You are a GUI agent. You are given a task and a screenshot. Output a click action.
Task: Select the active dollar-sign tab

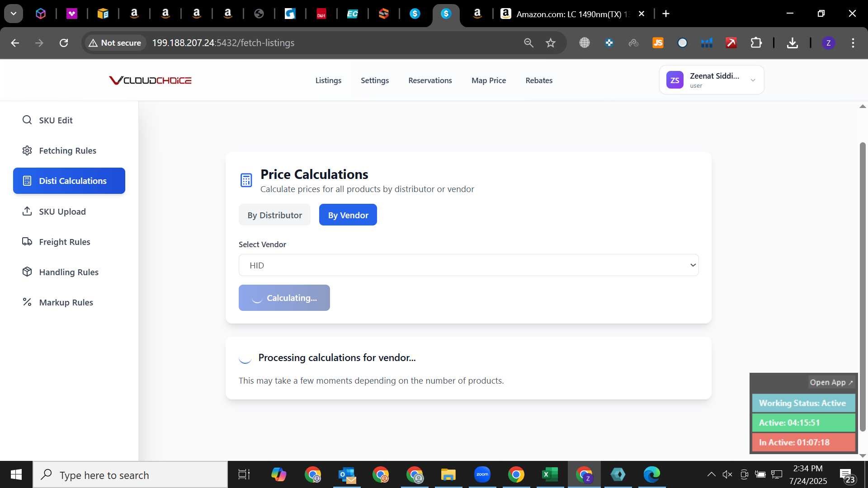446,14
